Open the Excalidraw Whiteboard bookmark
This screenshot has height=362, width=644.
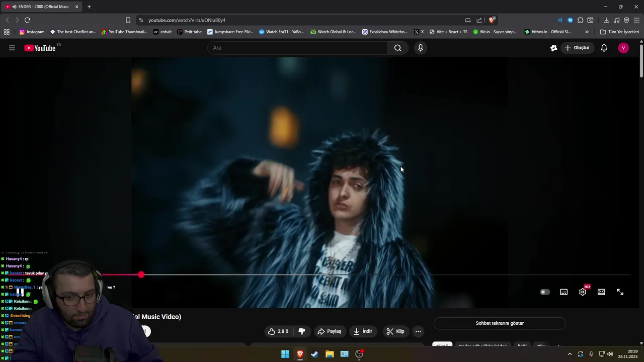(385, 32)
